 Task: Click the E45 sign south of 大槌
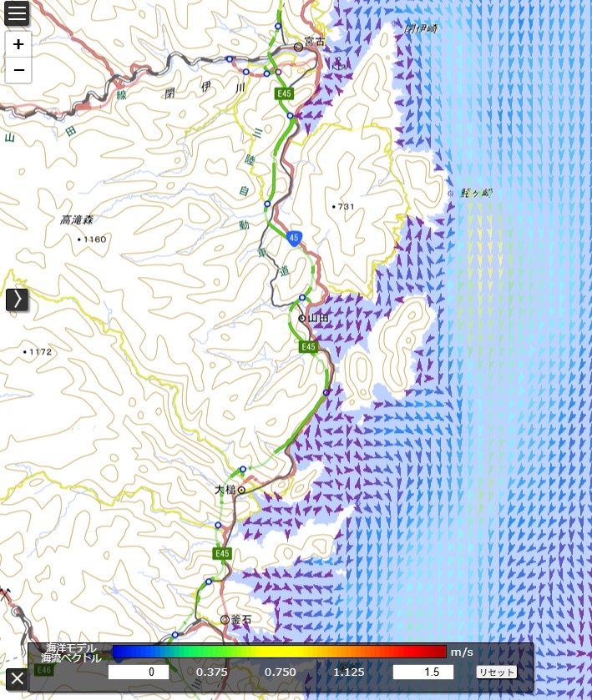click(x=222, y=553)
